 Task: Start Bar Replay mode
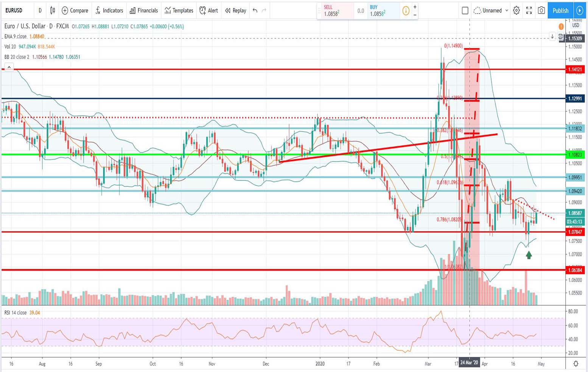235,11
